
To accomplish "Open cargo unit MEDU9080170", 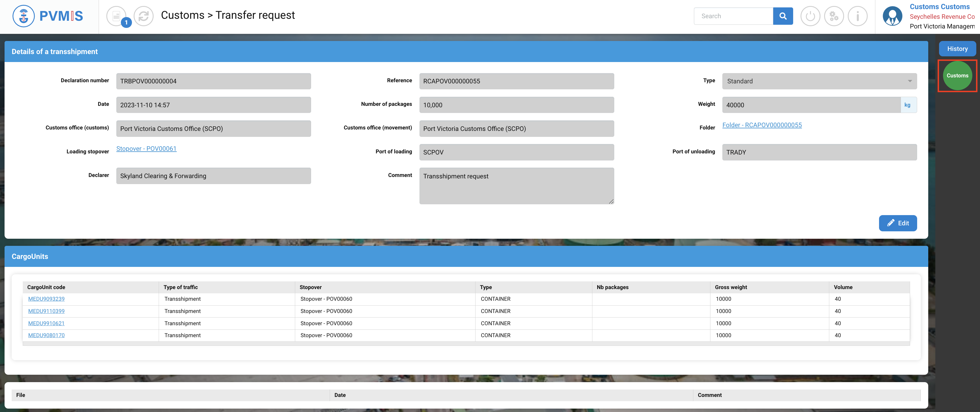I will [46, 335].
